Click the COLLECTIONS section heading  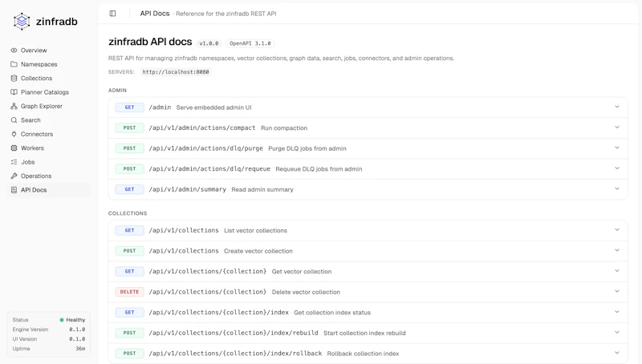(x=128, y=213)
